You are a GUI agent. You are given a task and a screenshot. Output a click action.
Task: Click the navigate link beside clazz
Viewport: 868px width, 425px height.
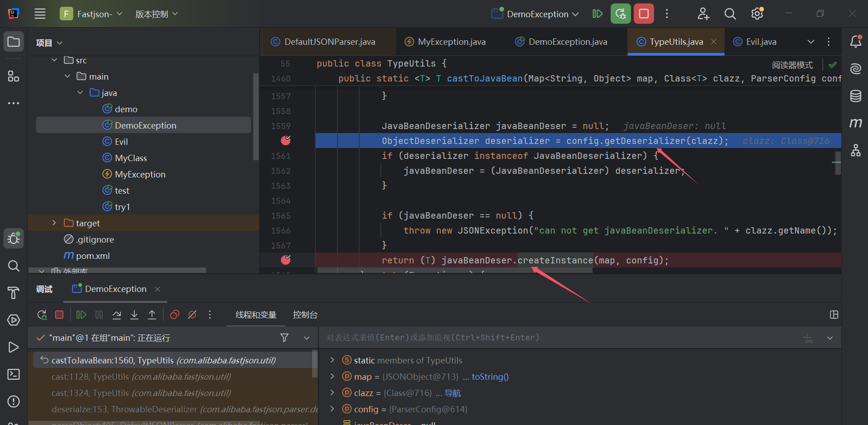pos(453,393)
